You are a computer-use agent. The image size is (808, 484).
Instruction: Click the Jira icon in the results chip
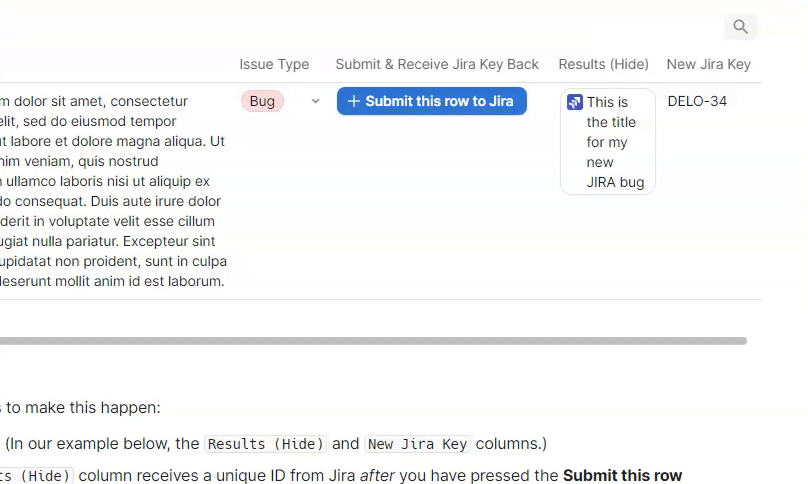click(x=575, y=102)
